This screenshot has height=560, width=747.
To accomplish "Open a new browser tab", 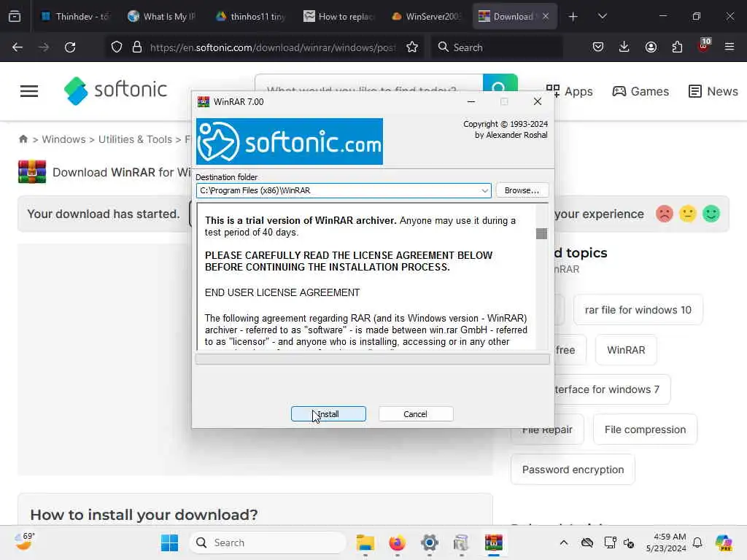I will 573,17.
